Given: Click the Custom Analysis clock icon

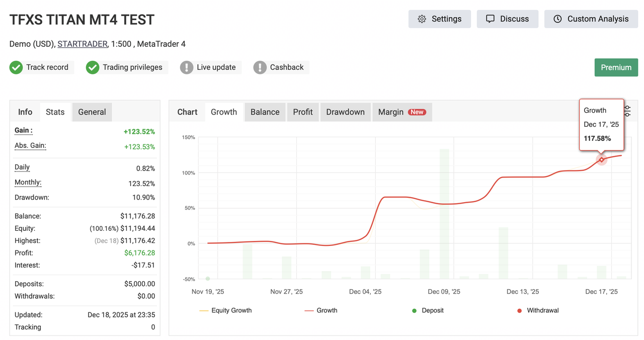Looking at the screenshot, I should [557, 19].
